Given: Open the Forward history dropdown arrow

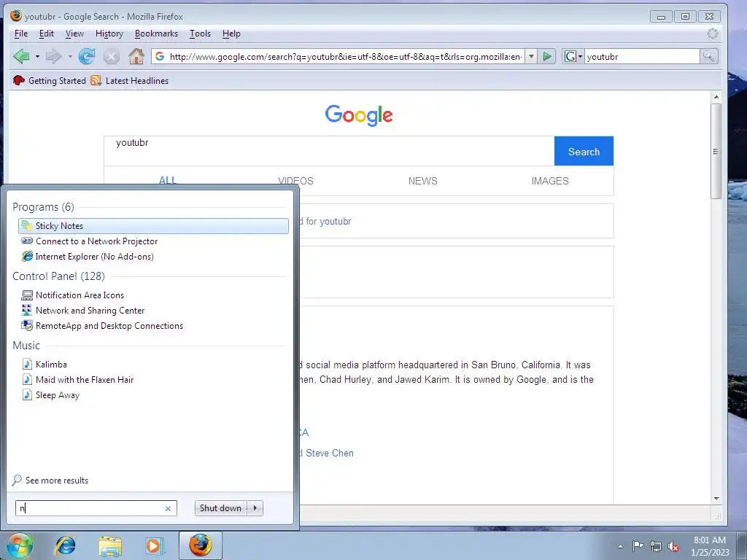Looking at the screenshot, I should pos(70,57).
